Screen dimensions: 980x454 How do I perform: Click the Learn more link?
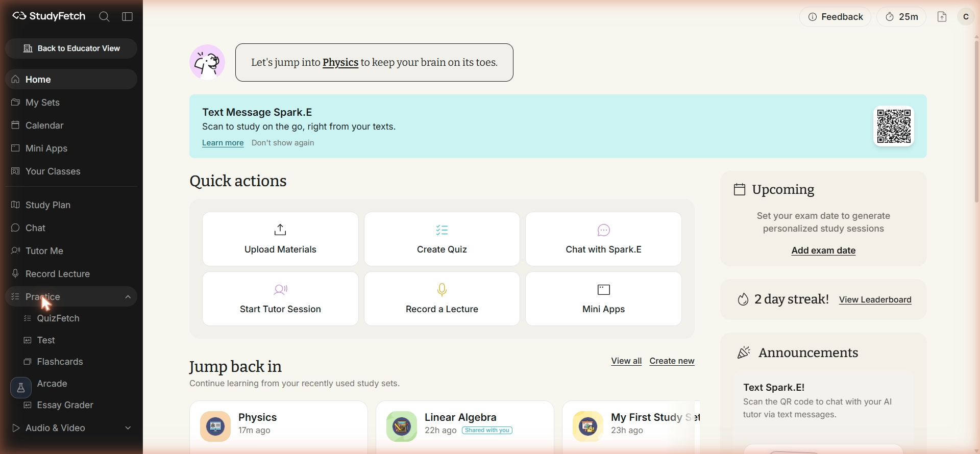click(x=223, y=143)
